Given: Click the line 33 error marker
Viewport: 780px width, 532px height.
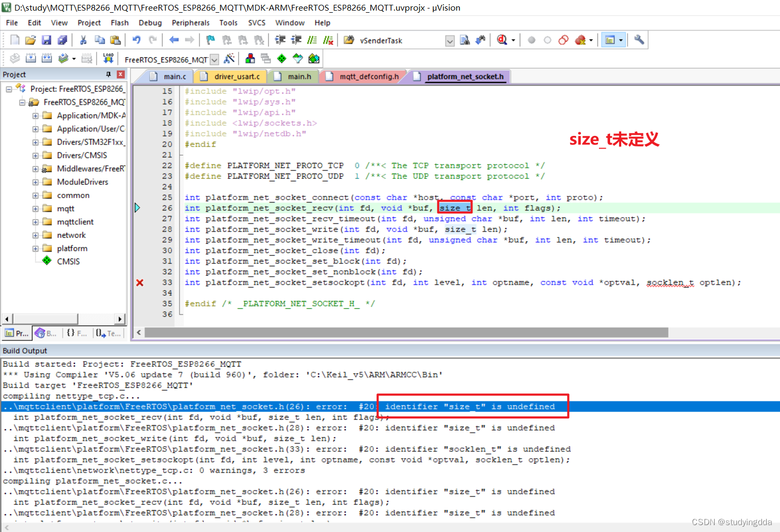Looking at the screenshot, I should (140, 282).
